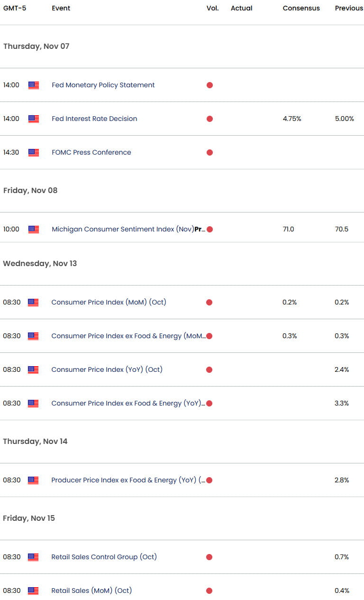Open the Fed Monetary Policy Statement event
Viewport: 364px width, 600px height.
pos(103,85)
